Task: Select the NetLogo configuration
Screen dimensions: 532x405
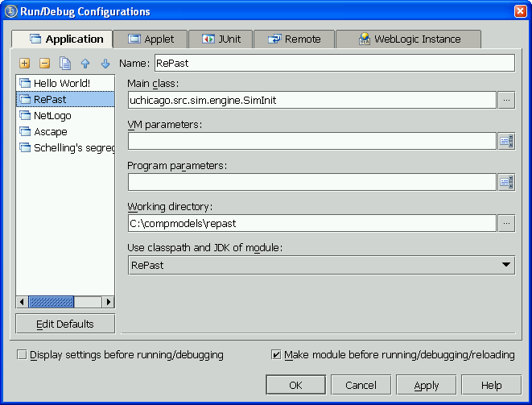Action: click(65, 115)
